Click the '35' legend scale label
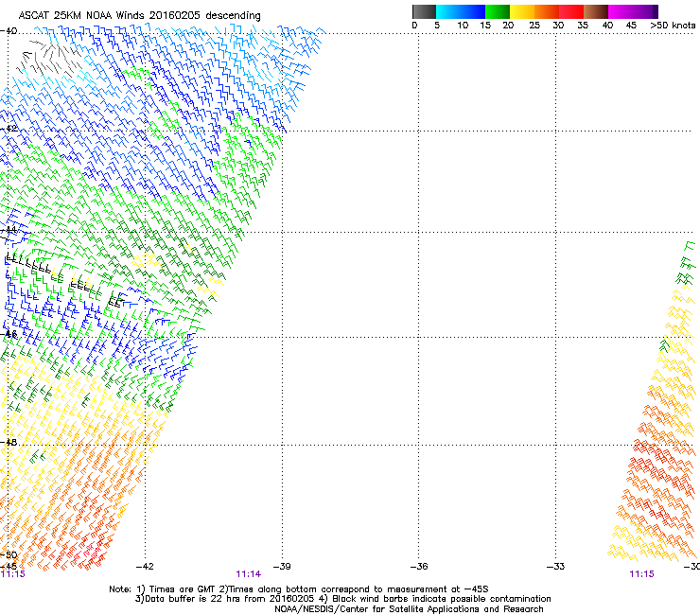Screen dimensions: 700x615 583,25
